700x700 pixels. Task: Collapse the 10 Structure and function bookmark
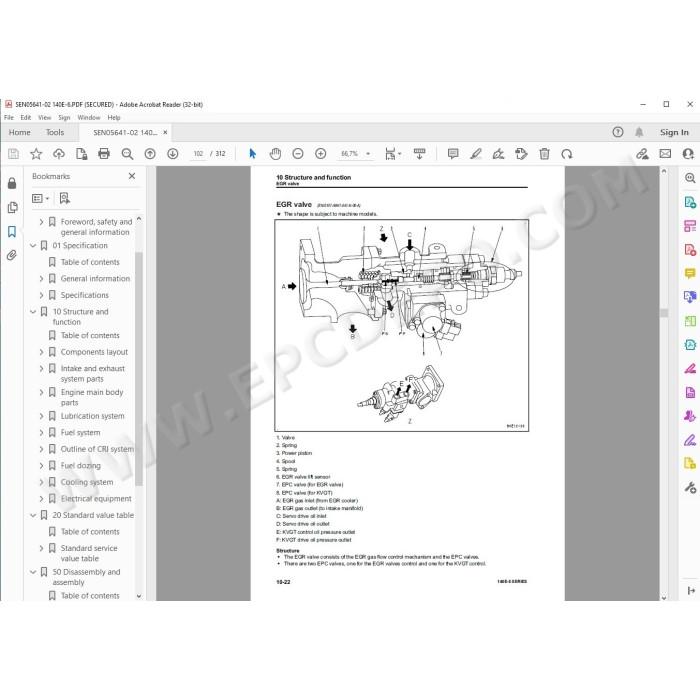point(33,312)
